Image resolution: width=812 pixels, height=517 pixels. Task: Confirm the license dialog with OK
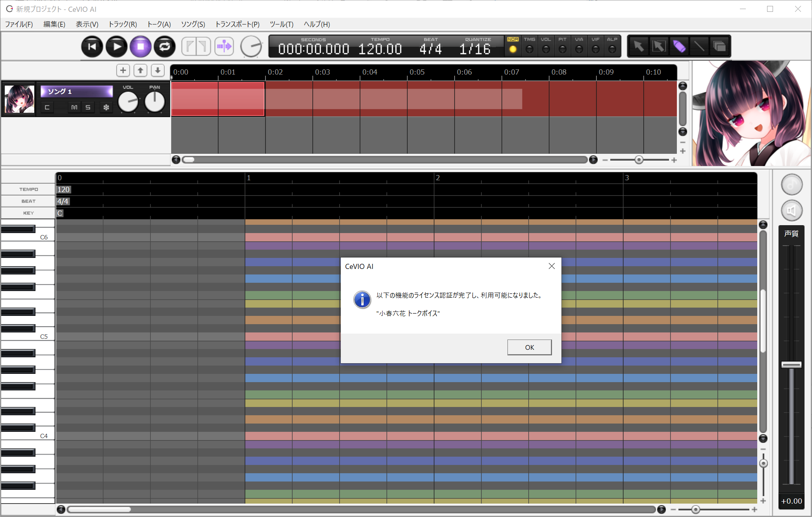tap(529, 347)
